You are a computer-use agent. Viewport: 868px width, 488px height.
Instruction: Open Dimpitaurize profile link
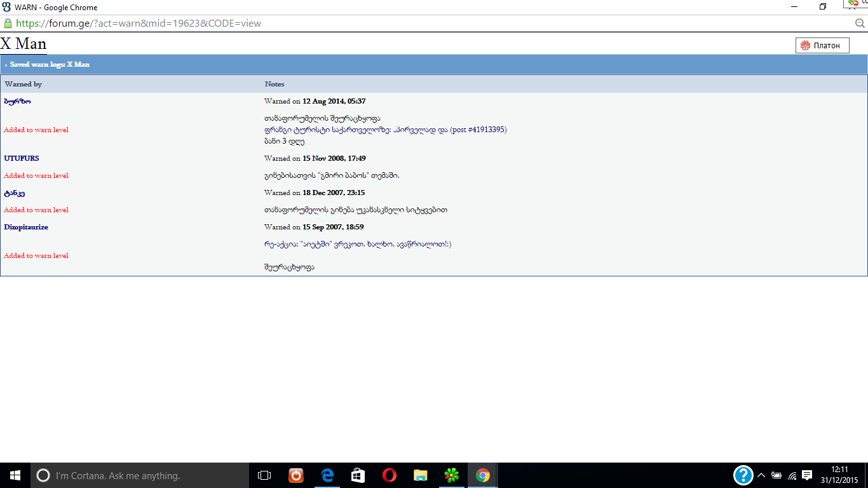(26, 227)
